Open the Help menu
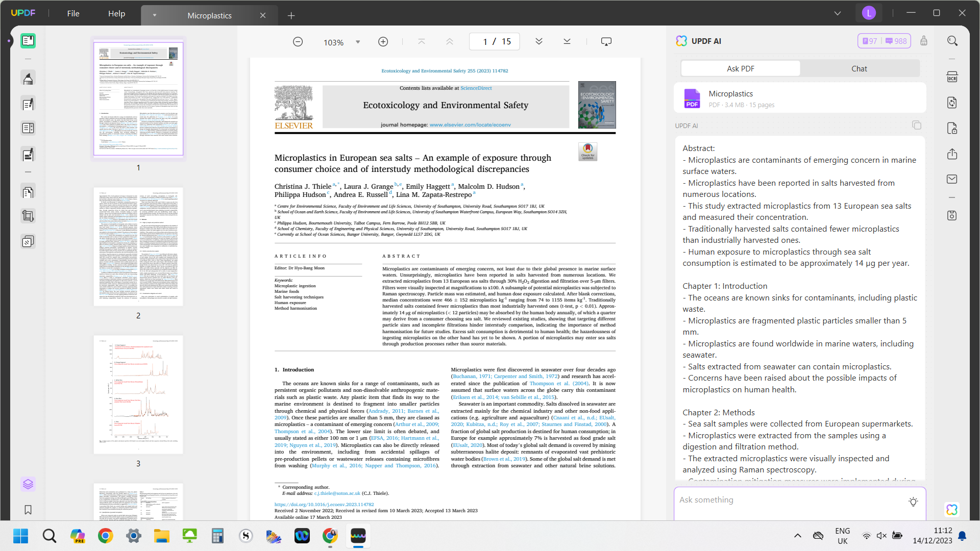The height and width of the screenshot is (551, 980). (116, 14)
